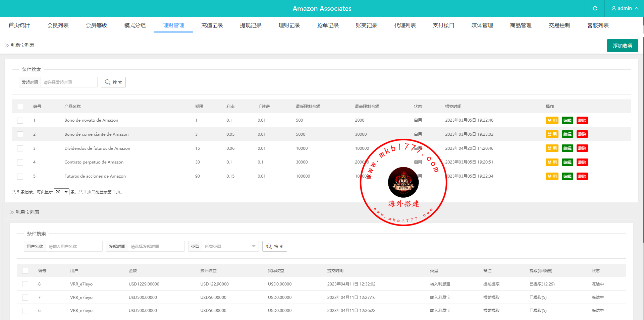Toggle select-all checkbox in records table header
644x320 pixels.
tap(25, 271)
